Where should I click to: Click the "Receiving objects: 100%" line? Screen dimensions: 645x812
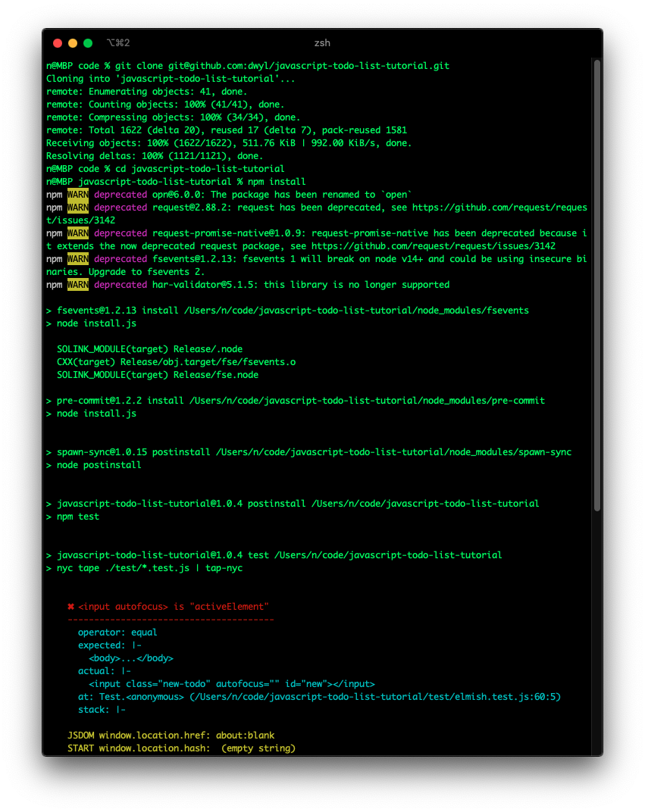coord(229,143)
